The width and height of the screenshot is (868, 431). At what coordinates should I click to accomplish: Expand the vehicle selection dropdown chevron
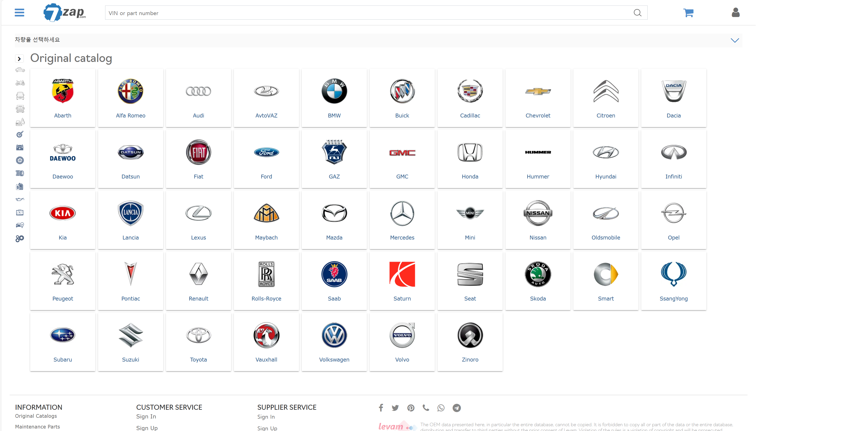734,40
